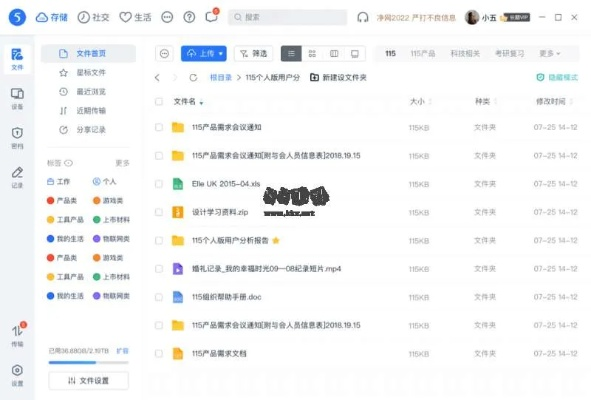Toggle tag visibility eye icon
591x400 pixels.
tap(68, 163)
